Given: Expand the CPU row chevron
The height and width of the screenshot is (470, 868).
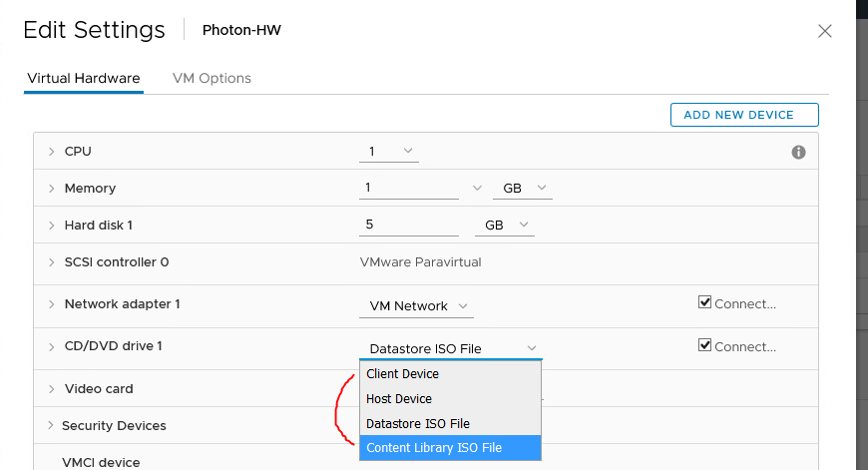Looking at the screenshot, I should 52,152.
